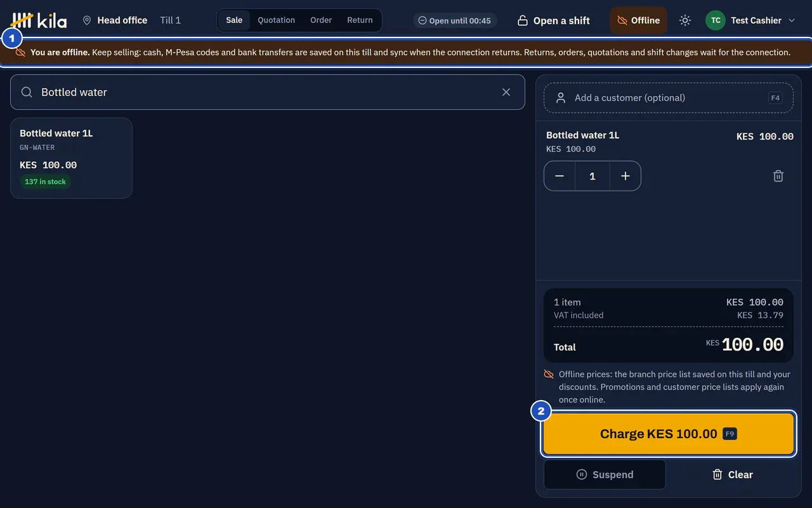This screenshot has height=508, width=812.
Task: Add a customer to the sale
Action: (669, 98)
